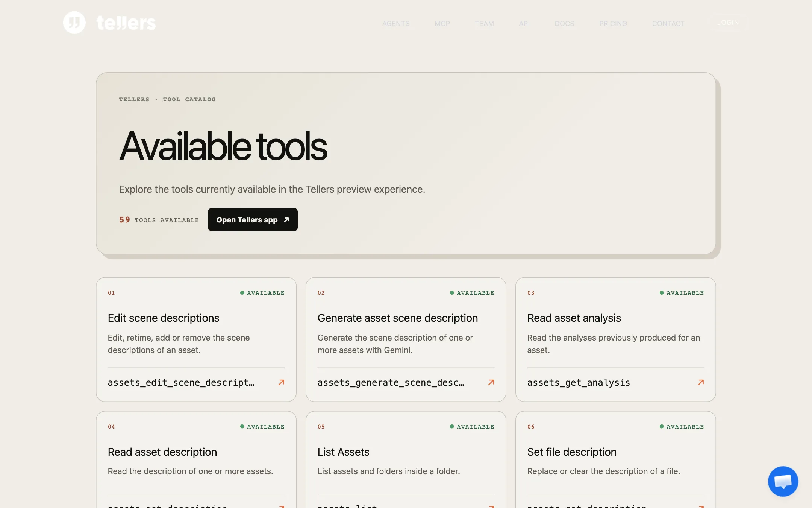Image resolution: width=812 pixels, height=508 pixels.
Task: Open the Docs navigation link
Action: (564, 23)
